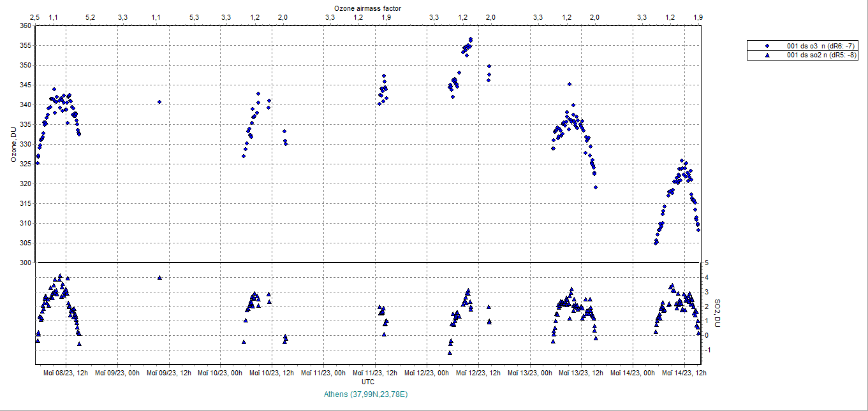Image resolution: width=868 pixels, height=411 pixels.
Task: Click the 360 value on the ozone axis
Action: click(x=25, y=26)
